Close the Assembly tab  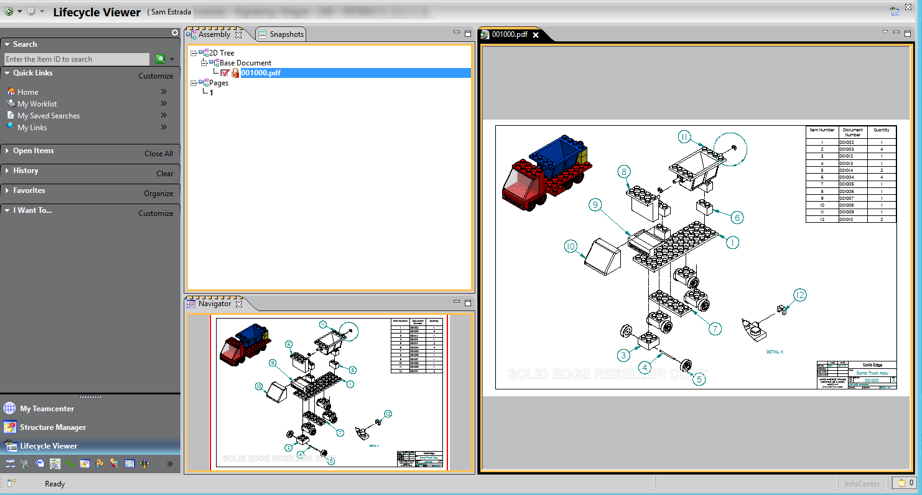click(238, 35)
